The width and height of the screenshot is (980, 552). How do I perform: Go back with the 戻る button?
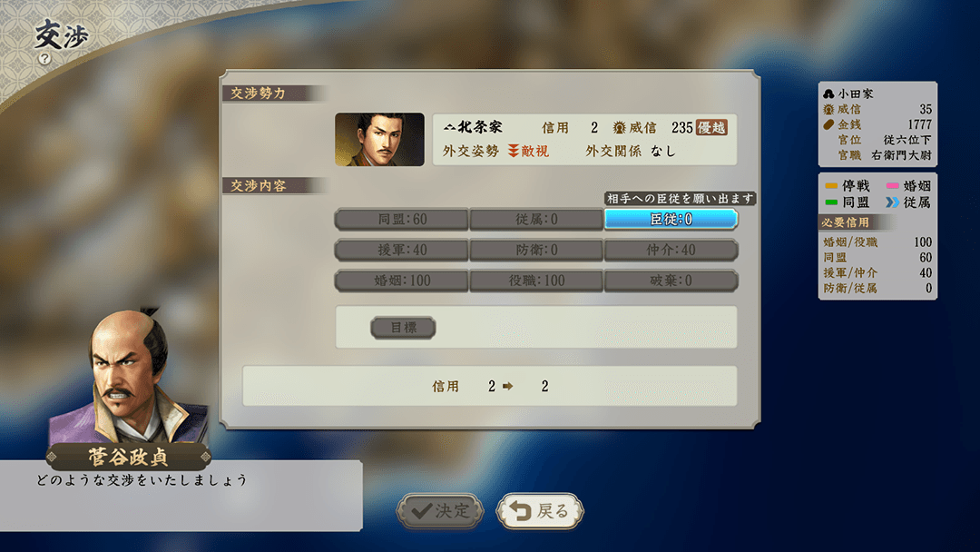(x=540, y=511)
